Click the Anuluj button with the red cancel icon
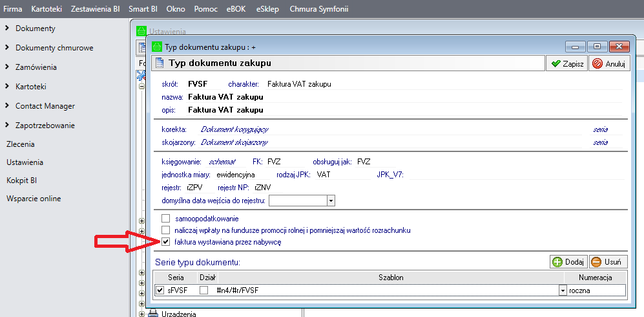 point(608,63)
